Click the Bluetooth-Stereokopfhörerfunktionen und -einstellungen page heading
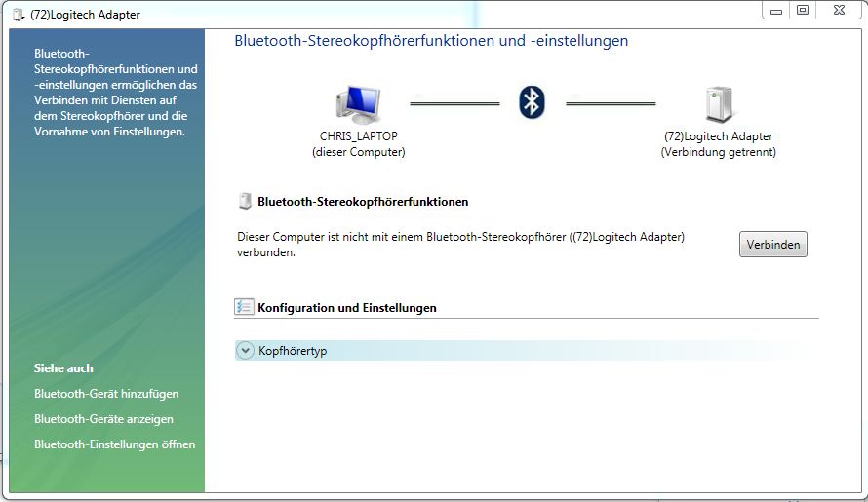 [431, 41]
